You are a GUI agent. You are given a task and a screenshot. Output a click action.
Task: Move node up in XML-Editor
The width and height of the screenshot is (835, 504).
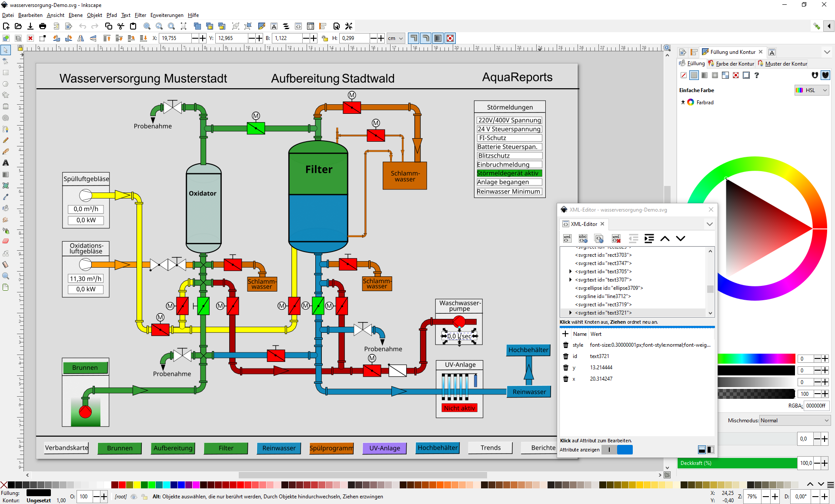pyautogui.click(x=665, y=239)
